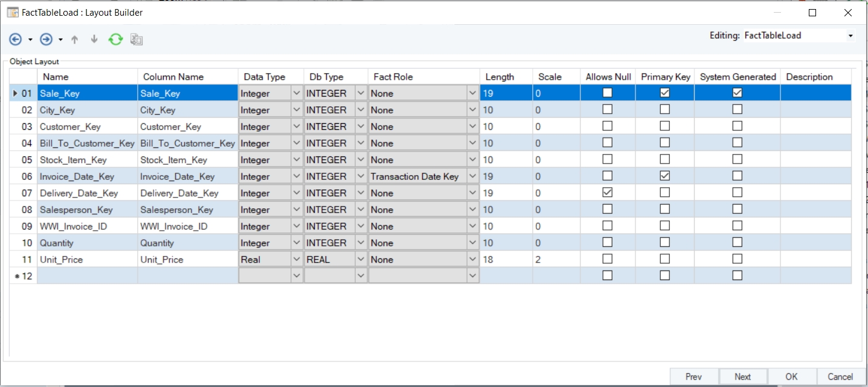868x387 pixels.
Task: Toggle Allows Null for Delivery_Date_Key
Action: tap(608, 193)
